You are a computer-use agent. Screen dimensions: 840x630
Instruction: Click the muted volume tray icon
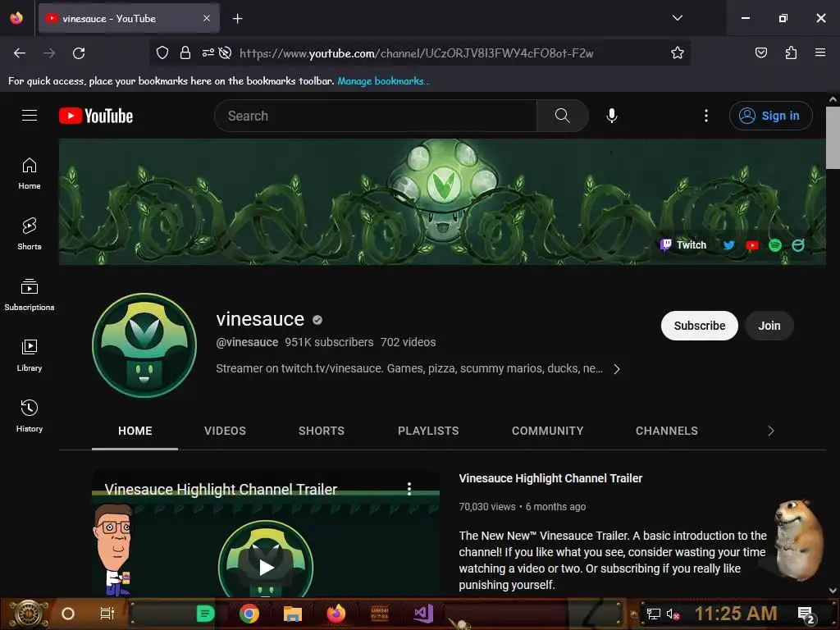point(673,614)
